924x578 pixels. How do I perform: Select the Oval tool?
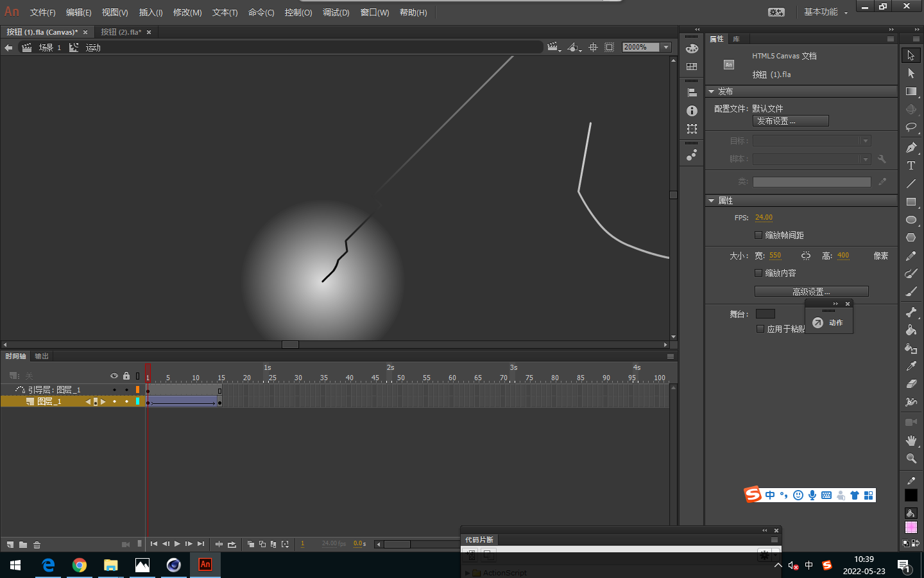tap(911, 220)
